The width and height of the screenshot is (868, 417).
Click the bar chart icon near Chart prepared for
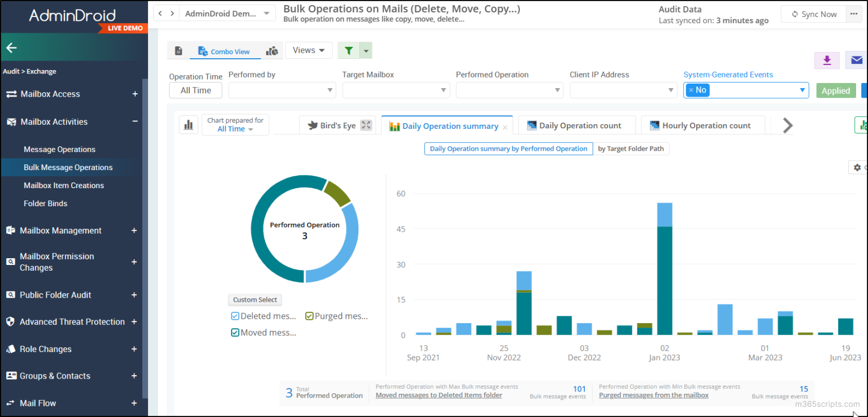click(x=189, y=124)
